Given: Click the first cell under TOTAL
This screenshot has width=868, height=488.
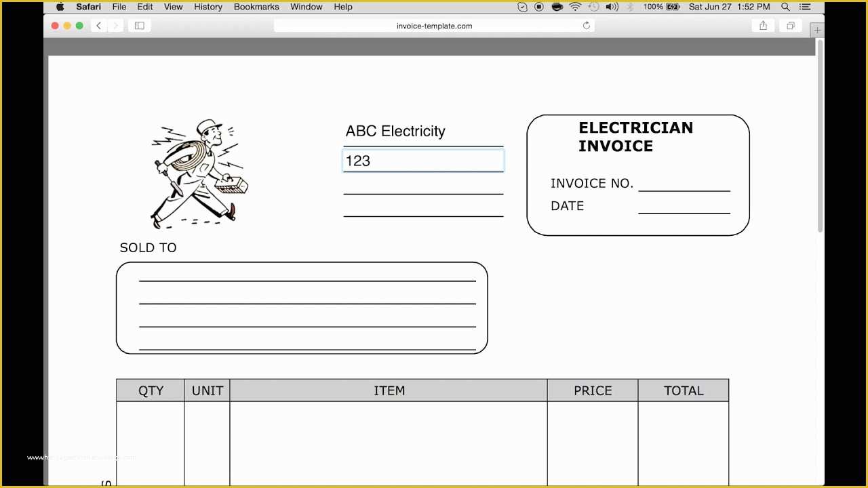Looking at the screenshot, I should click(x=684, y=443).
